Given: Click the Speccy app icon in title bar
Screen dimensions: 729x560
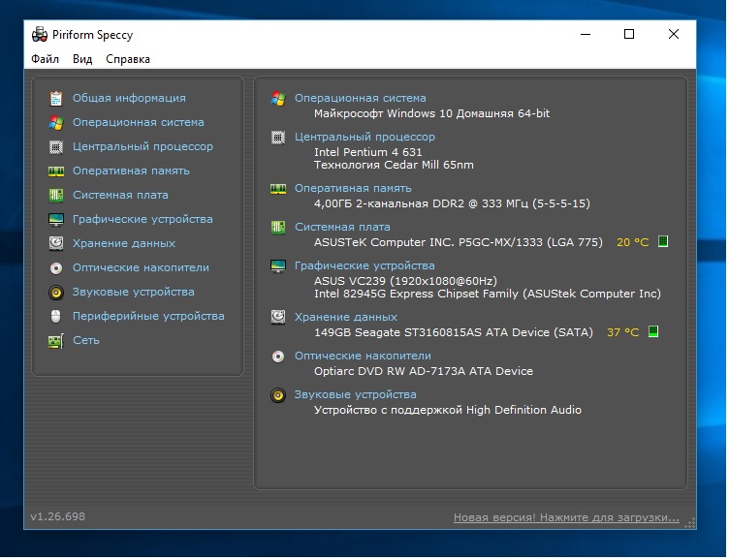Looking at the screenshot, I should (40, 35).
